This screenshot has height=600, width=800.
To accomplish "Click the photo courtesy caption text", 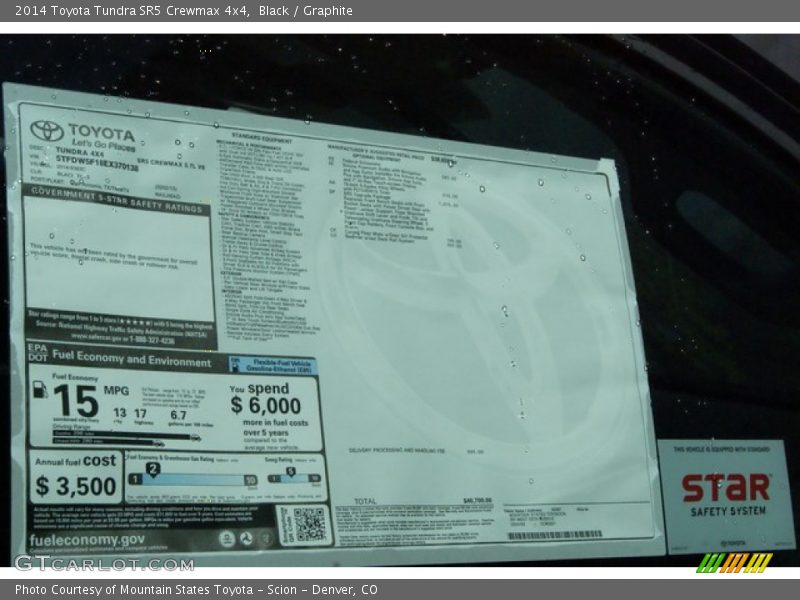I will click(196, 590).
